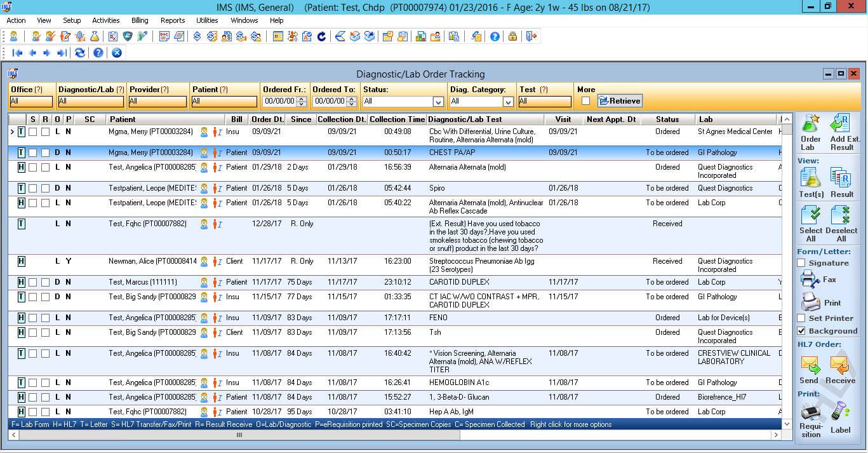This screenshot has height=453, width=868.
Task: Open the Diag. Category dropdown
Action: pos(508,102)
